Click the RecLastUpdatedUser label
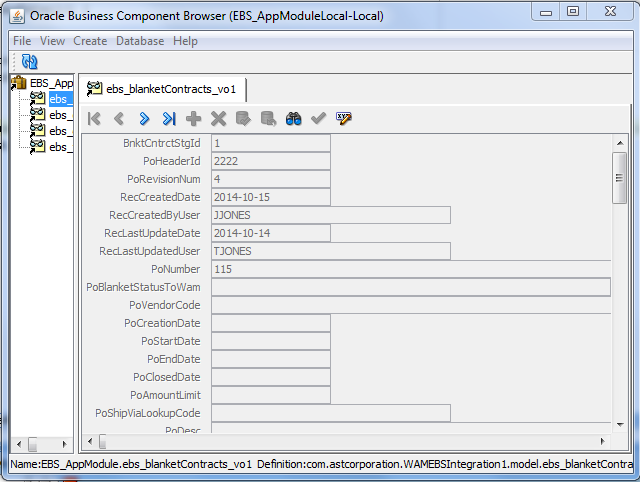The width and height of the screenshot is (640, 482). pyautogui.click(x=150, y=251)
